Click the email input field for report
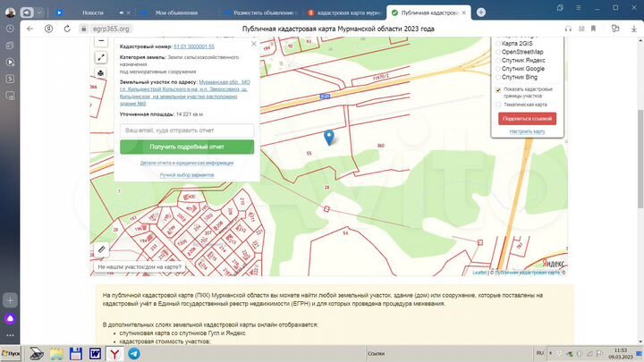 click(187, 130)
